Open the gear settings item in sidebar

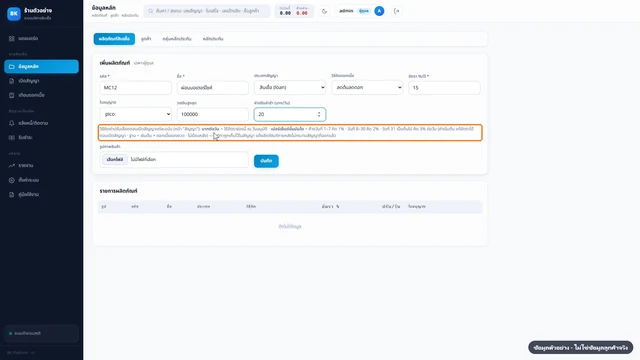click(x=41, y=180)
